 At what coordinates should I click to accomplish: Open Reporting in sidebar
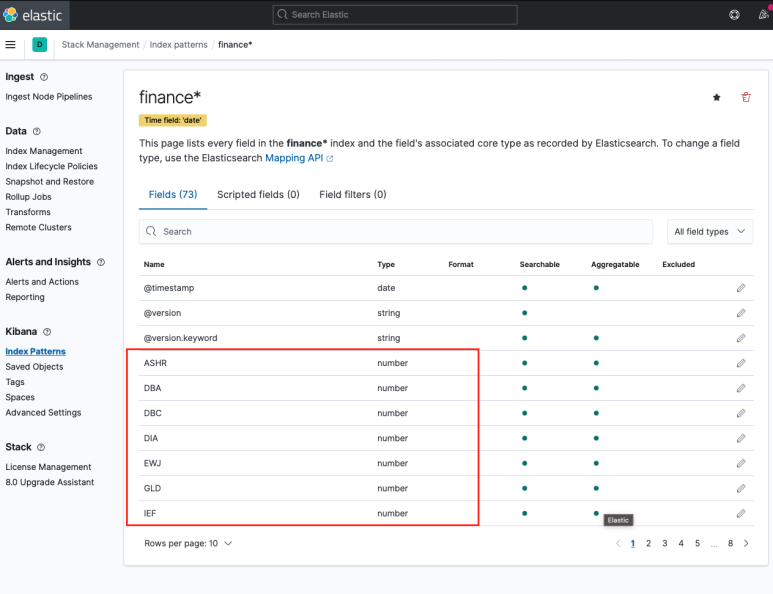pyautogui.click(x=25, y=297)
